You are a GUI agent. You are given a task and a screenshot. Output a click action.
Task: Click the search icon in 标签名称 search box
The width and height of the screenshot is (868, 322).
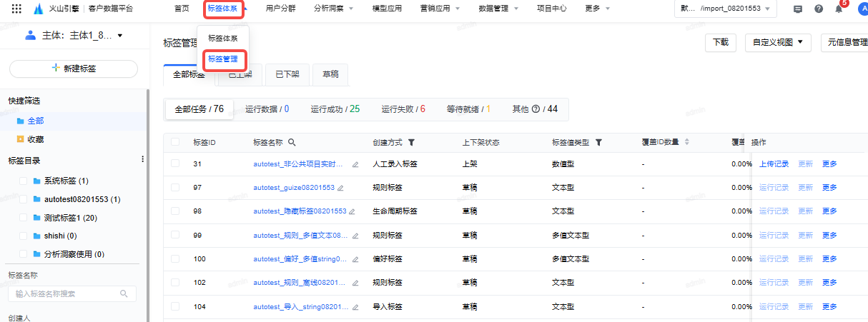124,293
